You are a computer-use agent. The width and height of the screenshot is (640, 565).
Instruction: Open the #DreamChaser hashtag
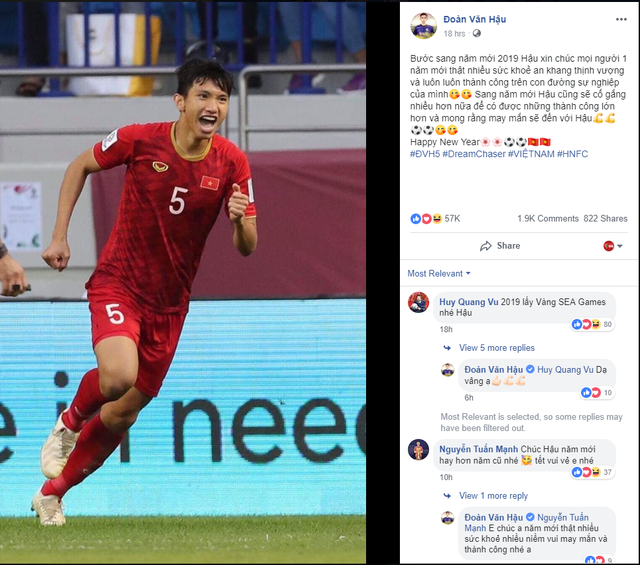point(474,154)
